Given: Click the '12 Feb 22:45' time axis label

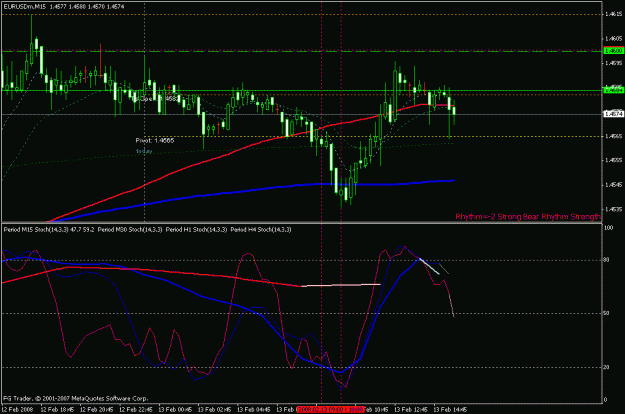Looking at the screenshot, I should coord(136,410).
